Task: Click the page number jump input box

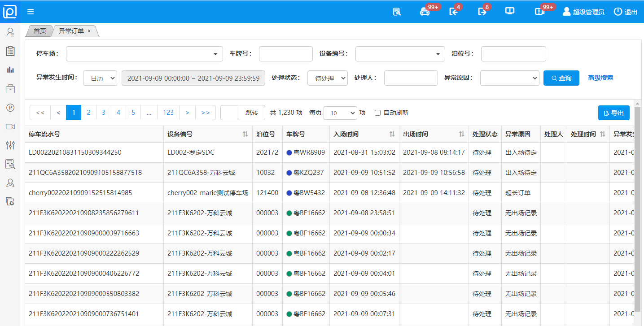Action: [x=229, y=113]
